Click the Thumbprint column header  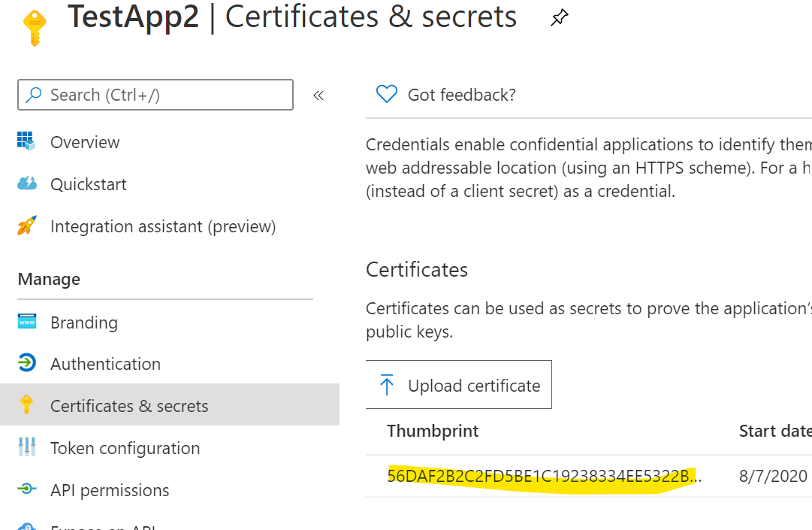pos(433,431)
